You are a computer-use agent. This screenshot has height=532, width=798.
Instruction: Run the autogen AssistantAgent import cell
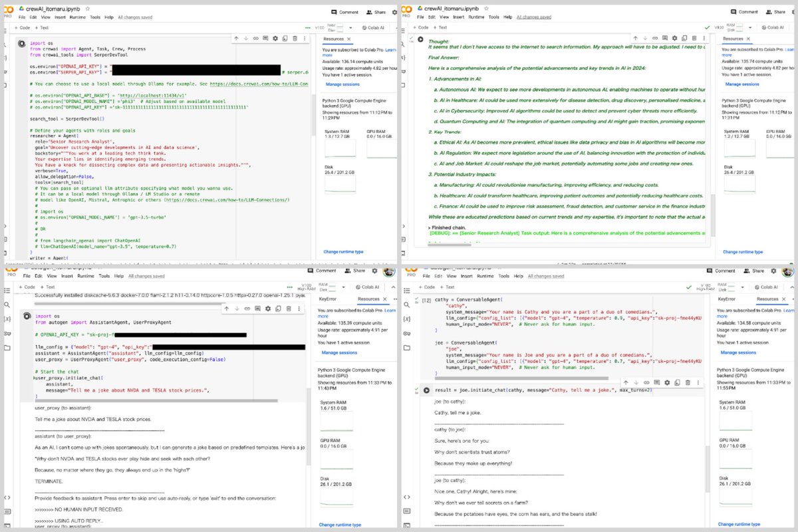27,317
